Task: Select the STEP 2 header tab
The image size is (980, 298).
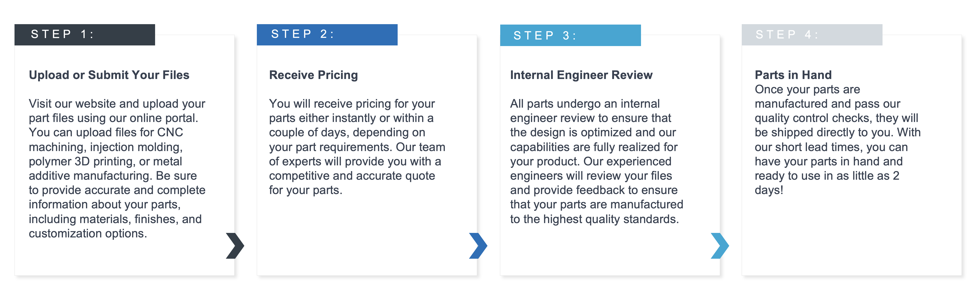Action: tap(327, 35)
